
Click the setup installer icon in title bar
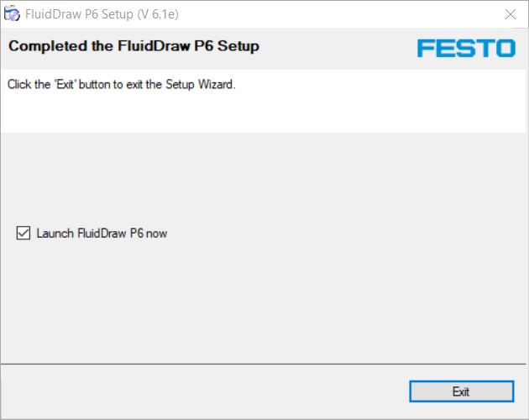(x=12, y=13)
